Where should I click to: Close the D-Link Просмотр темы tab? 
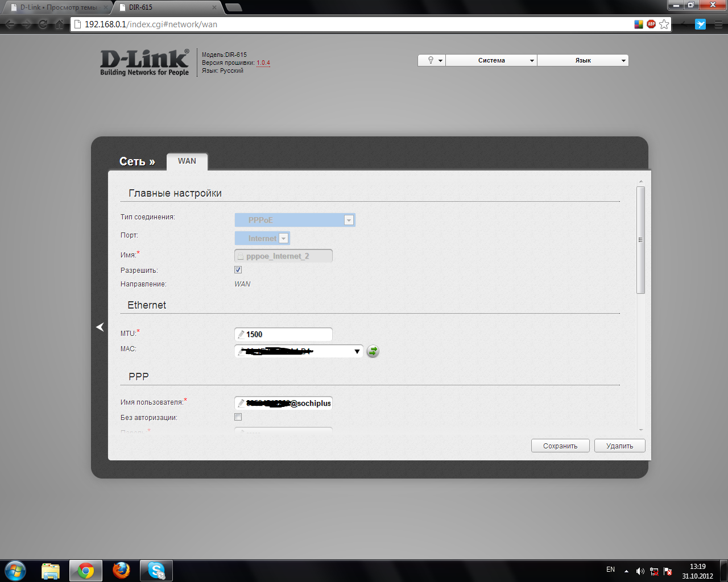coord(105,7)
